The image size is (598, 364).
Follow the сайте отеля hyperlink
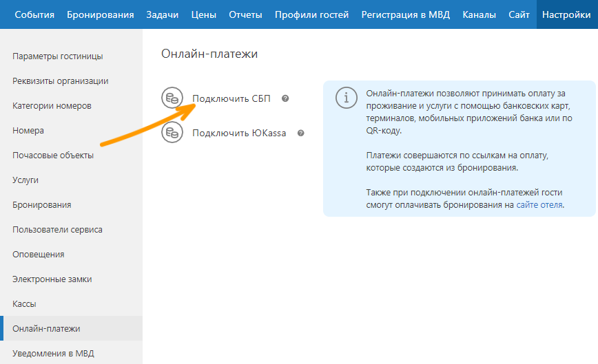pos(539,205)
